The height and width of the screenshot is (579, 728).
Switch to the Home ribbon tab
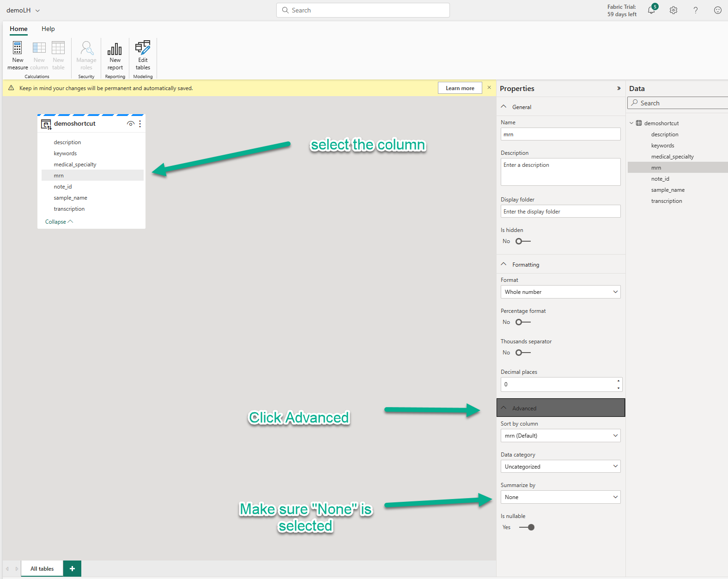click(18, 29)
